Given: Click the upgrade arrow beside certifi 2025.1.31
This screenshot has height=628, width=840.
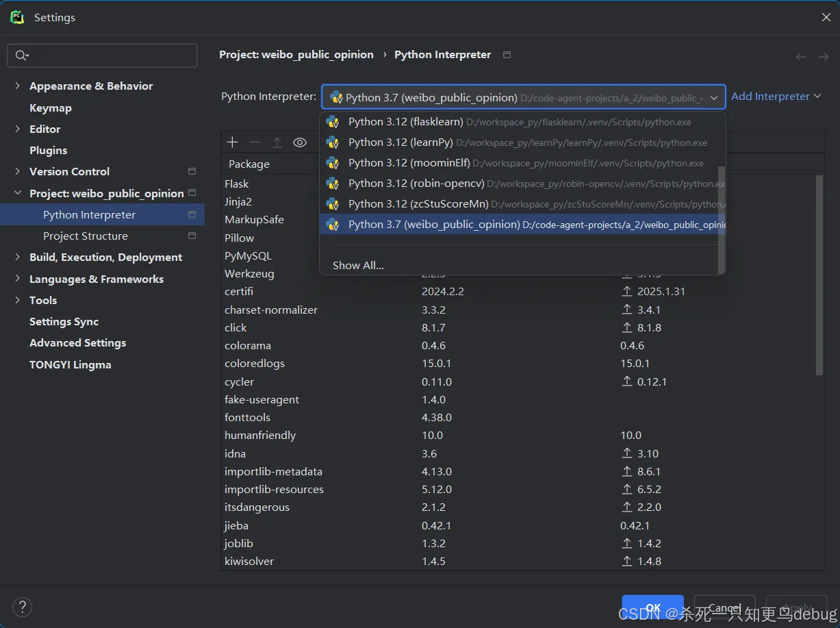Looking at the screenshot, I should tap(626, 291).
